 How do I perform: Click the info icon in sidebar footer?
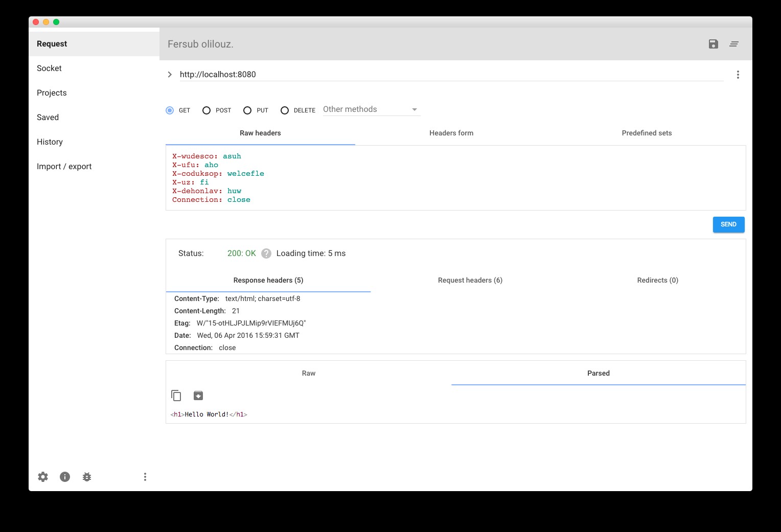coord(65,477)
